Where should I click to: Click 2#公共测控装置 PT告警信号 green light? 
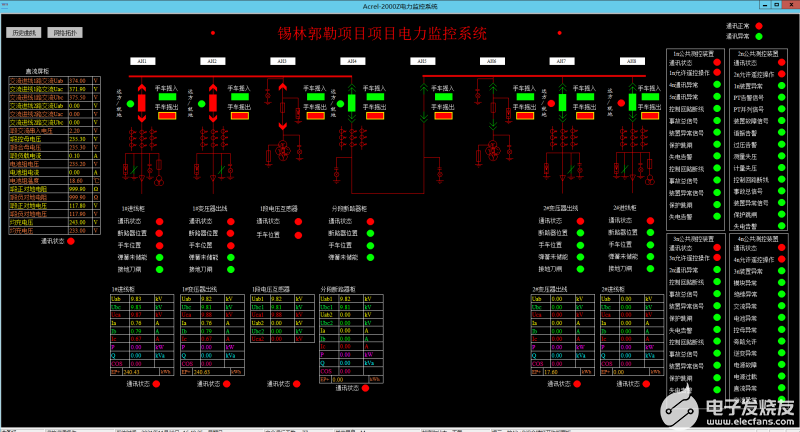[x=781, y=97]
